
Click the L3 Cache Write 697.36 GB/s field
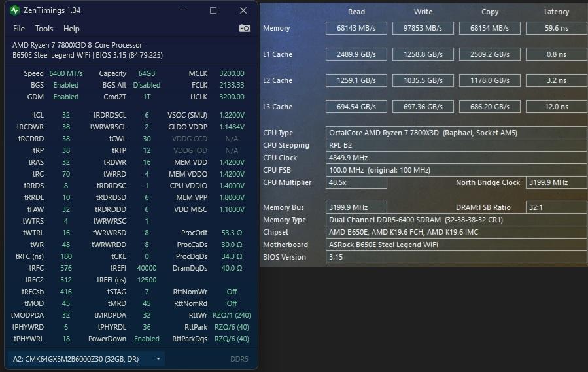(x=423, y=107)
